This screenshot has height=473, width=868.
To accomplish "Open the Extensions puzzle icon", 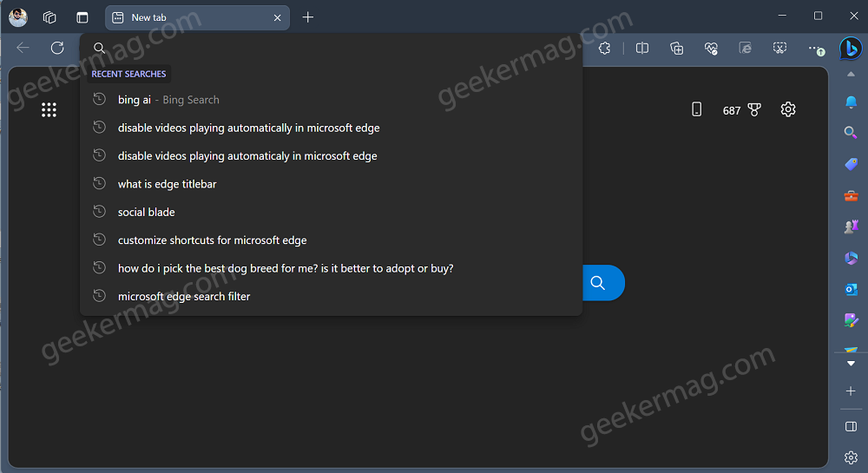I will [604, 48].
